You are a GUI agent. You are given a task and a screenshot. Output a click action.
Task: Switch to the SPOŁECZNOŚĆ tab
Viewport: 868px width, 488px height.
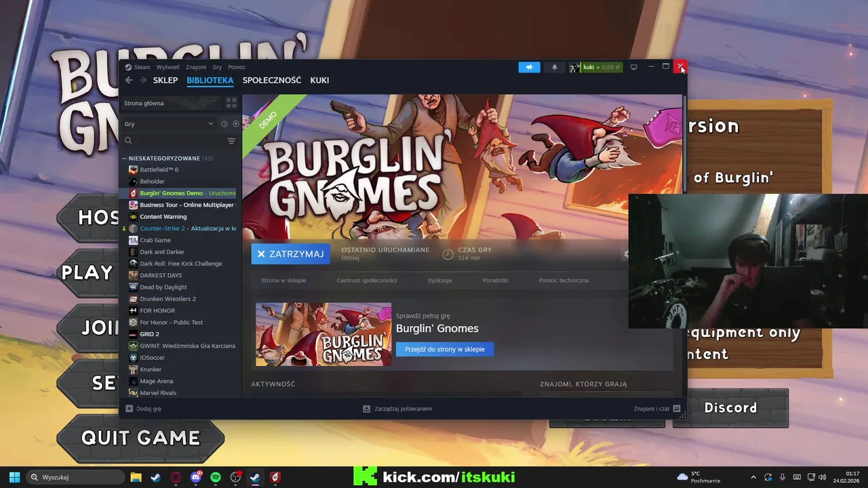[x=272, y=80]
